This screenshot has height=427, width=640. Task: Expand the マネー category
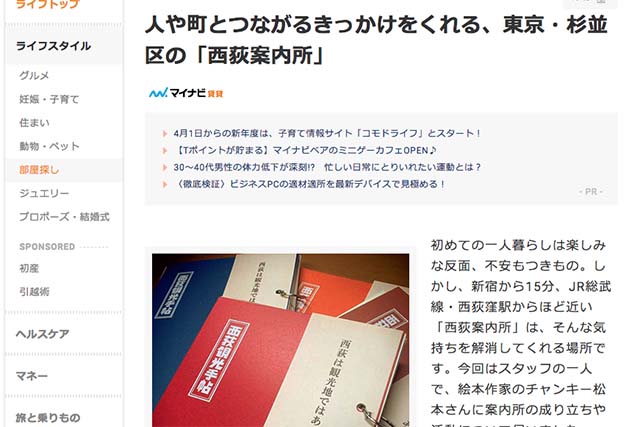click(x=32, y=376)
